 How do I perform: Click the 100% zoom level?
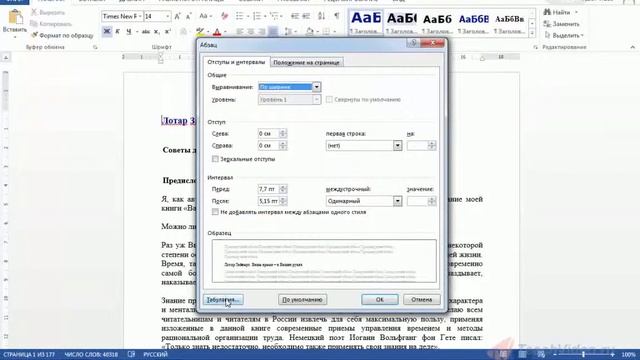coord(629,354)
